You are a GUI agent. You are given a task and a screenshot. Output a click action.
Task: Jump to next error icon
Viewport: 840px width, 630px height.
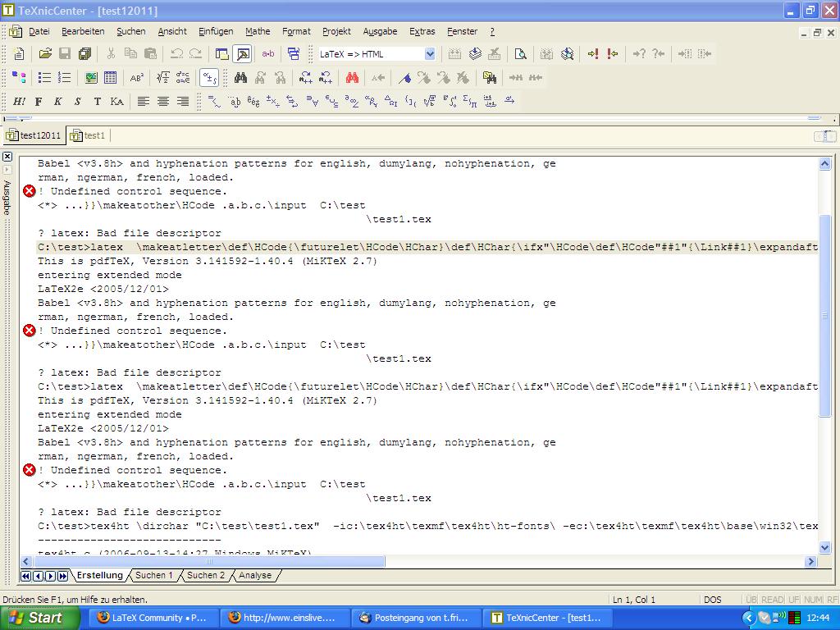click(592, 53)
